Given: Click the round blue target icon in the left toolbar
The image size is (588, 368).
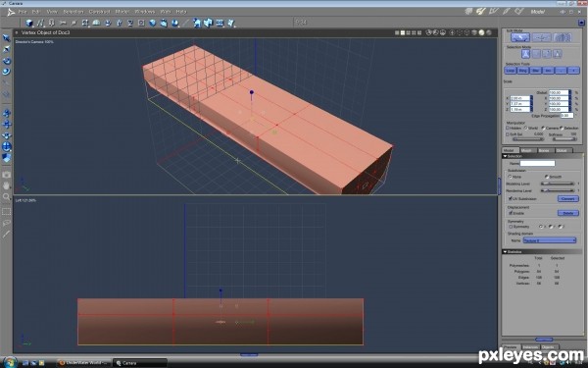Looking at the screenshot, I should (7, 146).
